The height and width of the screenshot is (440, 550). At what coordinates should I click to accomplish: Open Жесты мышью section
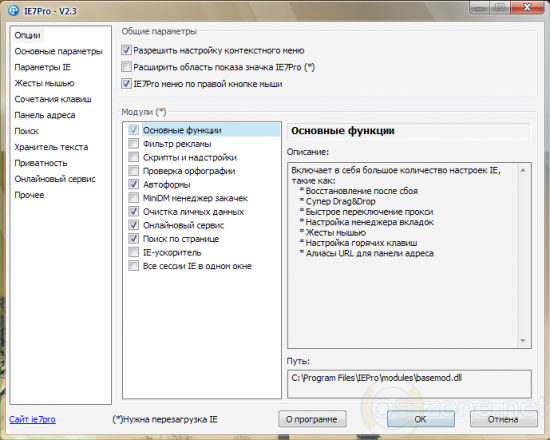pos(44,83)
